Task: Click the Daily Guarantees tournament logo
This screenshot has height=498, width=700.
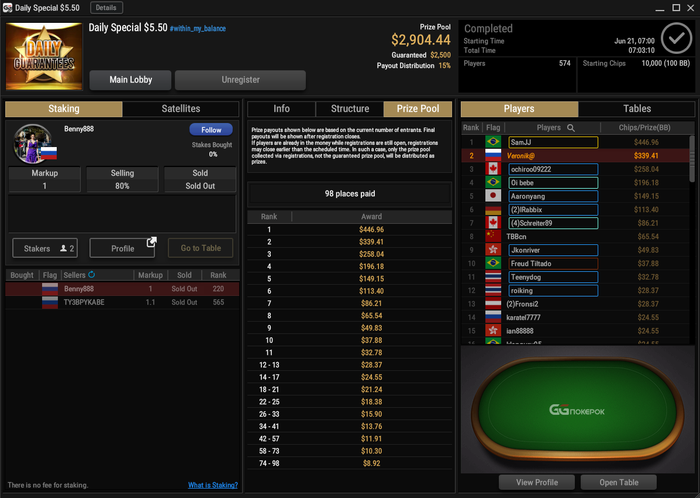Action: [44, 56]
